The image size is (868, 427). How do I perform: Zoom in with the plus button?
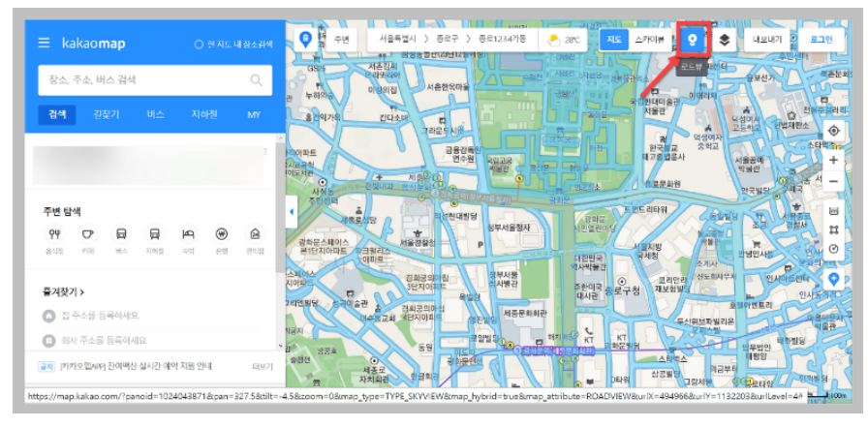pyautogui.click(x=833, y=160)
